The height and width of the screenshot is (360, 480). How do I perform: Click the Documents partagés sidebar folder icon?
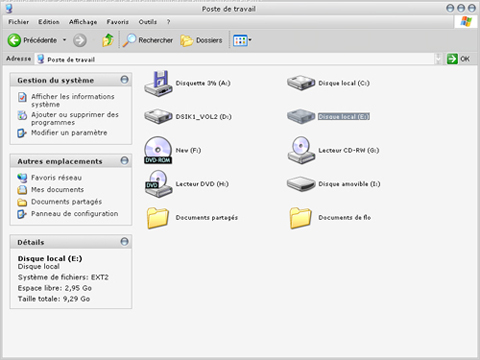coord(22,202)
